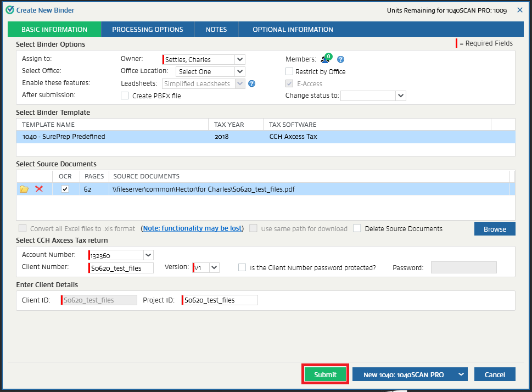The width and height of the screenshot is (532, 392).
Task: Click the Create New Binder logo icon
Action: click(x=10, y=10)
